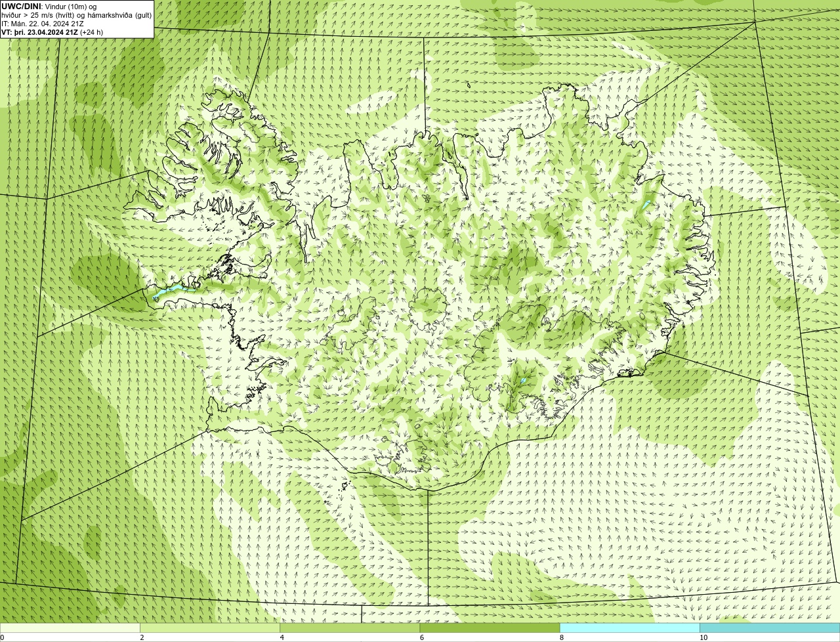Click the legend scale label "10"
Screen dimensions: 840x642
(x=703, y=637)
